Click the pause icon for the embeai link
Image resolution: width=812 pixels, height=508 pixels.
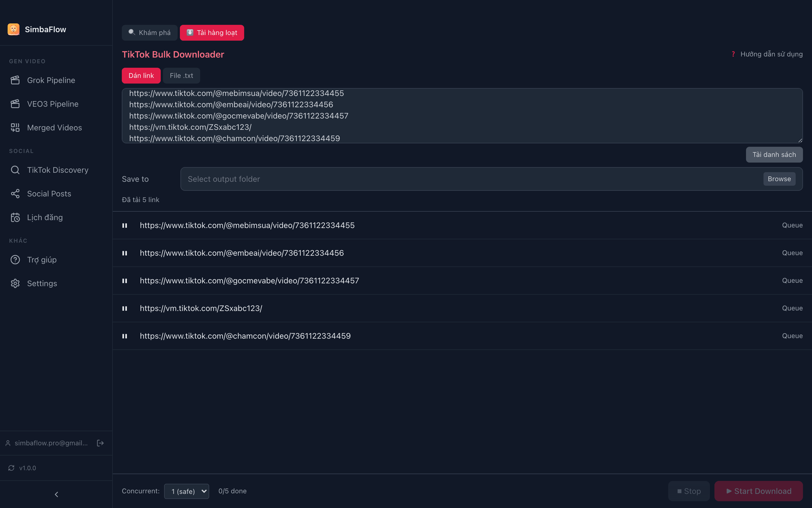(125, 253)
